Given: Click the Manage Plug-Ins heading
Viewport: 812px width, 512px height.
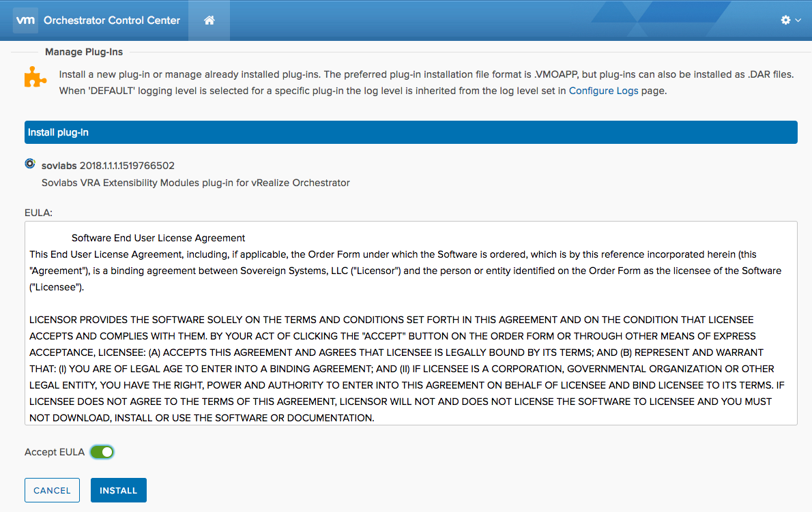Looking at the screenshot, I should pos(84,52).
